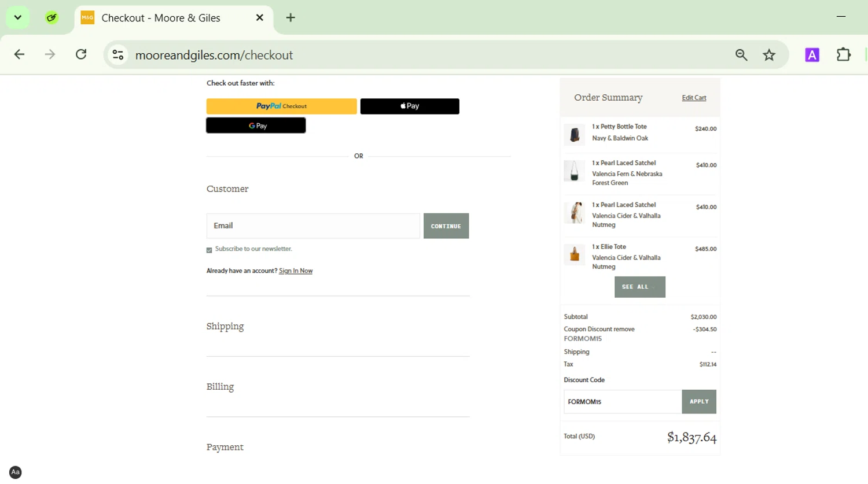868x484 pixels.
Task: Reload the checkout page
Action: tap(81, 55)
